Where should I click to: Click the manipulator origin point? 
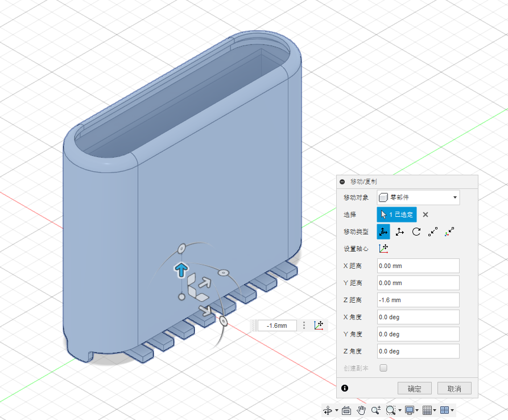click(x=181, y=297)
